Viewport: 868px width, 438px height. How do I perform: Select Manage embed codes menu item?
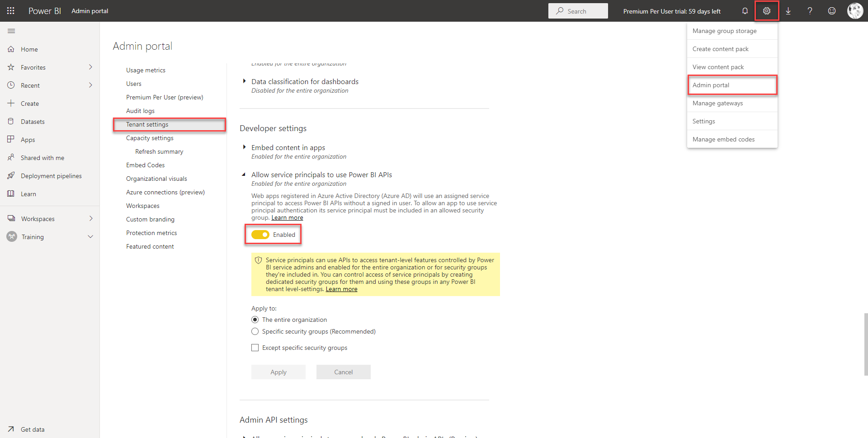732,139
